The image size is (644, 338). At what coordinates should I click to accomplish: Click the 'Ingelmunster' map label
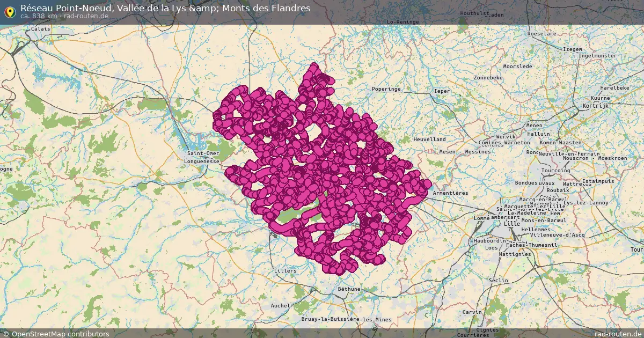(x=597, y=56)
